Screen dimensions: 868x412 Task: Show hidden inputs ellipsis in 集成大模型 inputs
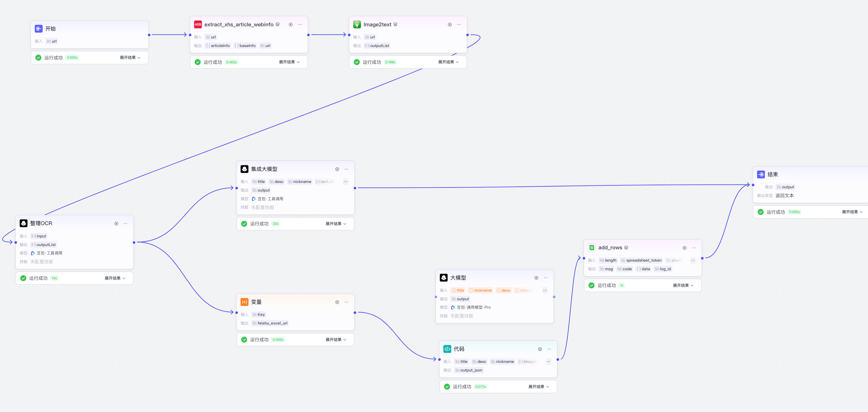(x=346, y=182)
